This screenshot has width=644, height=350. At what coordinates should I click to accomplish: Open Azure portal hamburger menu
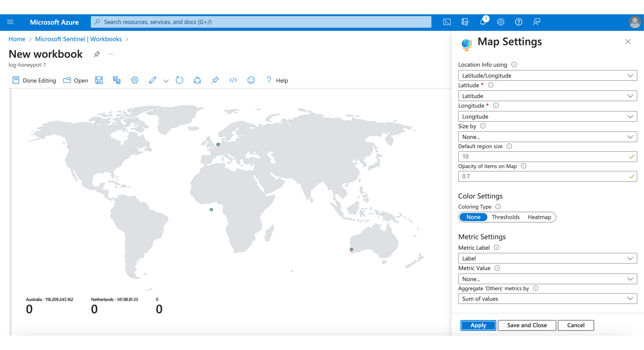10,22
